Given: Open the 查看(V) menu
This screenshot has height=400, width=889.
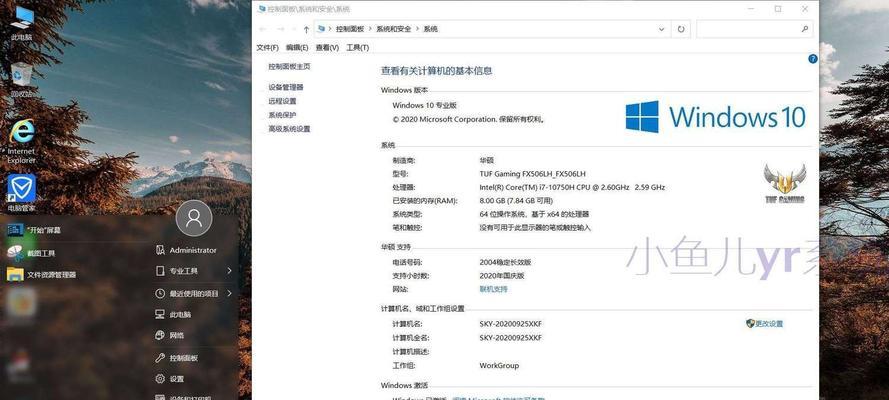Looking at the screenshot, I should point(327,48).
